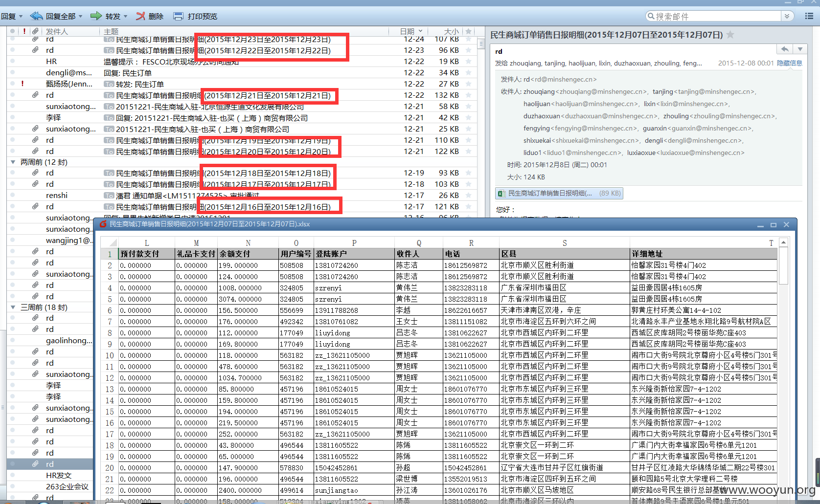Select the 详细地址 header cell
This screenshot has height=504, width=820.
tap(703, 254)
